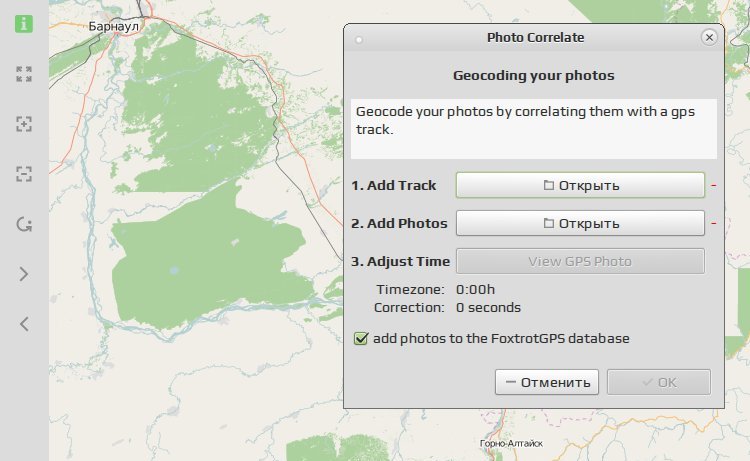Click the geocode description text box
The image size is (750, 461).
[534, 129]
